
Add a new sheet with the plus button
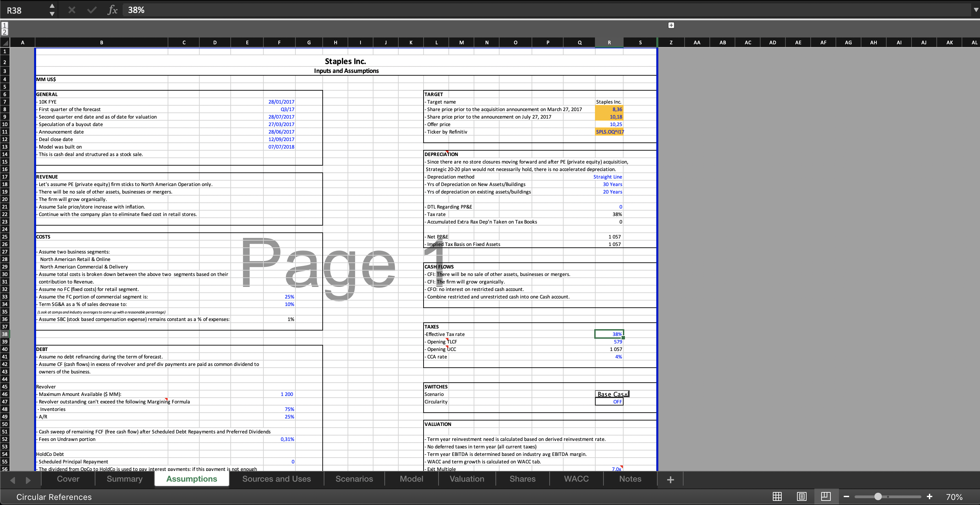pos(670,479)
